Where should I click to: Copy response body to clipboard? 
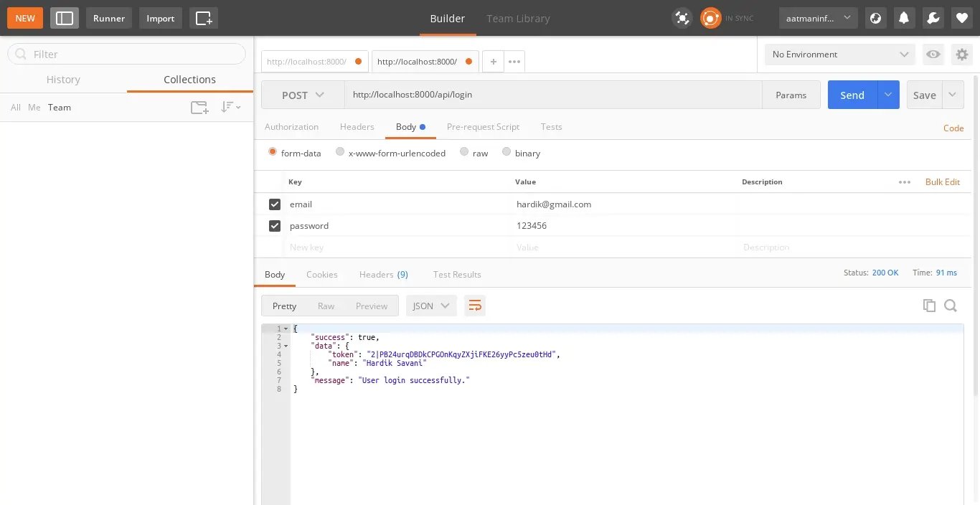pyautogui.click(x=929, y=306)
